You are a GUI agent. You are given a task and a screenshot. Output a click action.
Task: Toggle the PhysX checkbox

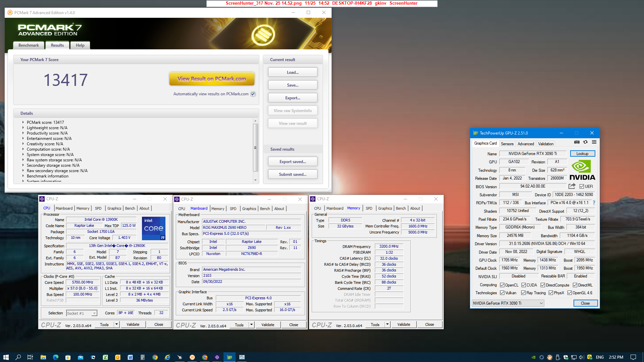point(551,293)
